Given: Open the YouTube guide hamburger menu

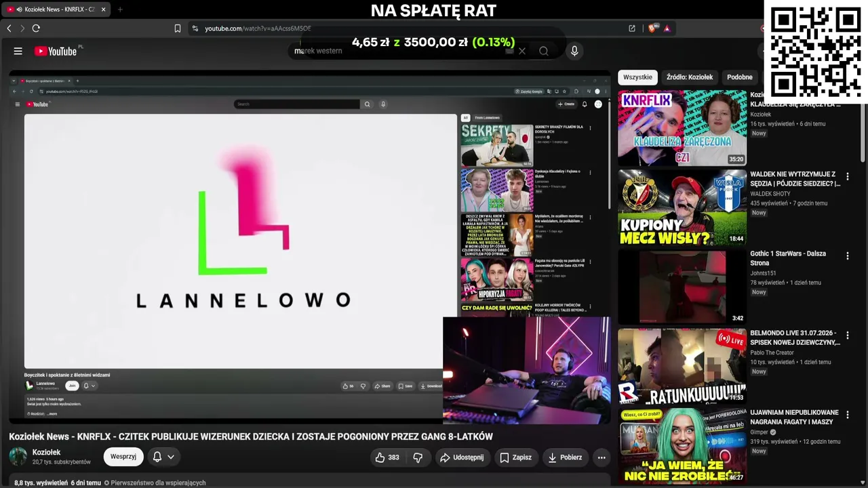Looking at the screenshot, I should tap(18, 51).
